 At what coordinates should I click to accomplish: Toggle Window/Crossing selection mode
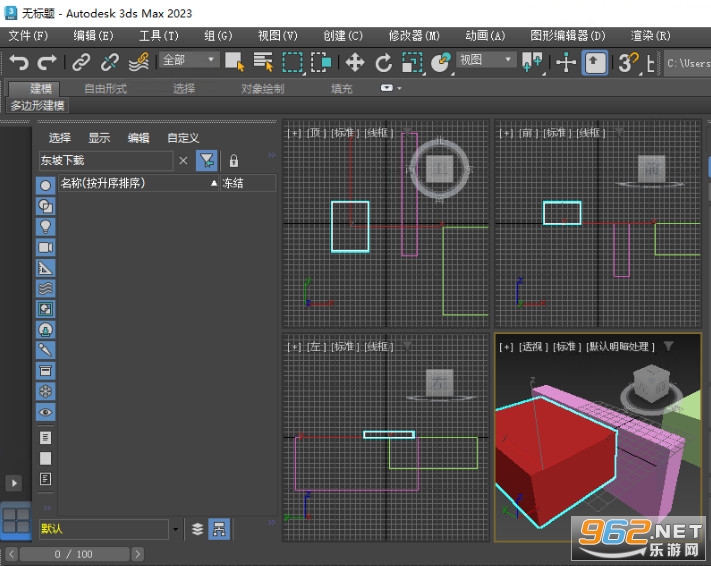point(321,62)
